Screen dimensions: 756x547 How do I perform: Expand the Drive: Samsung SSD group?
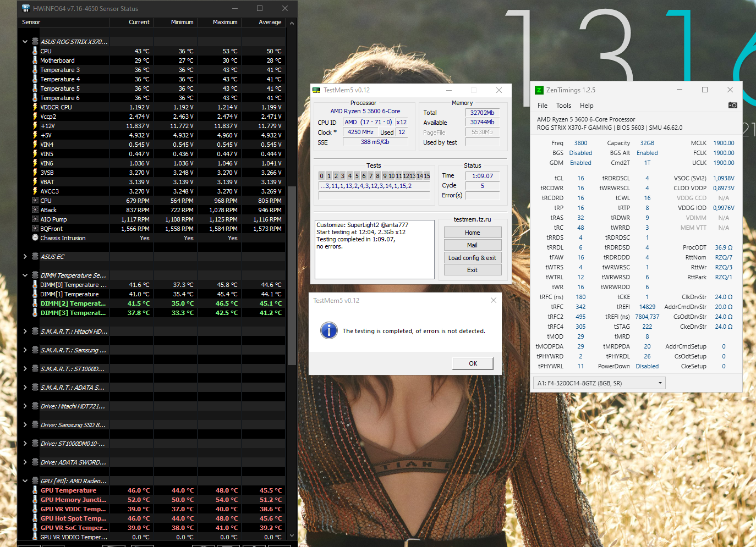coord(25,425)
